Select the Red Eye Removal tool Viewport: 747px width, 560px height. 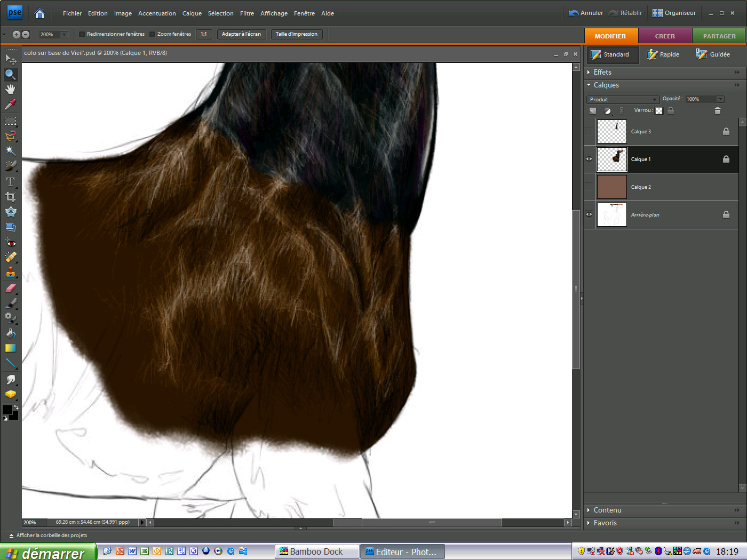(10, 243)
